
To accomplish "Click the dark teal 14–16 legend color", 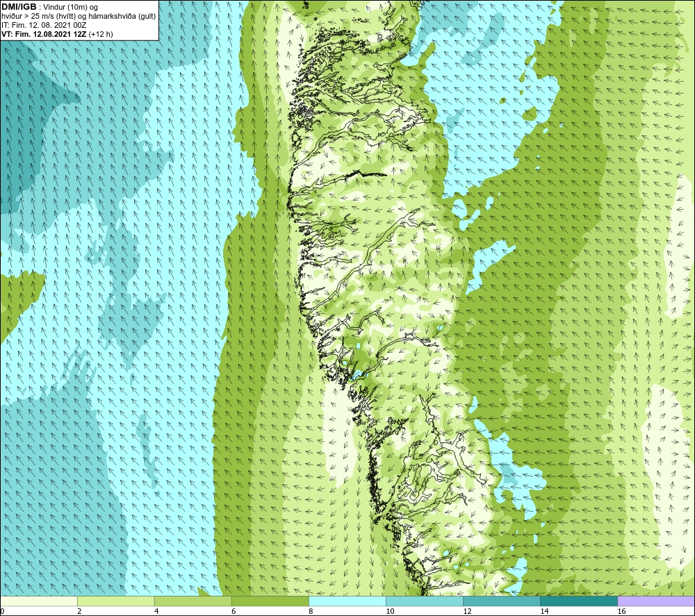I will coord(579,601).
